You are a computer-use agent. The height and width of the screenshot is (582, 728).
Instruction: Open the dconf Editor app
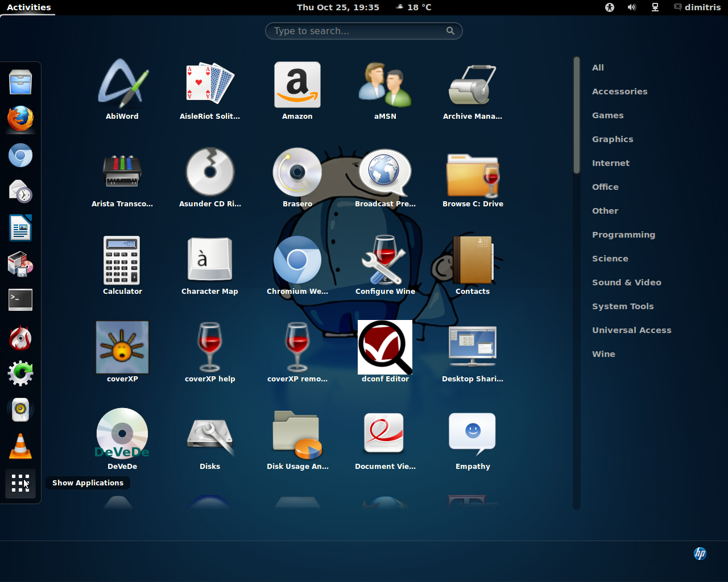click(385, 347)
